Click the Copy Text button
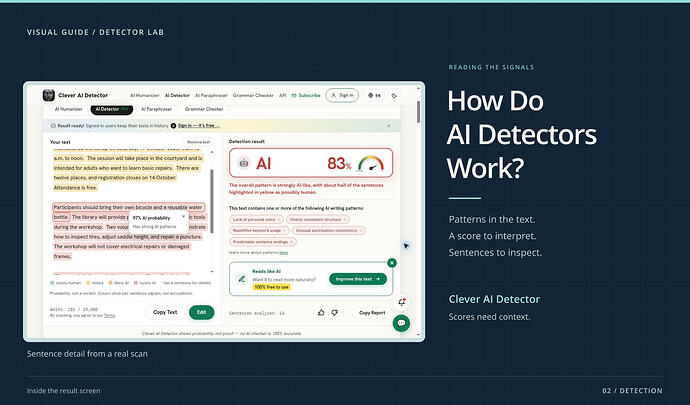The width and height of the screenshot is (690, 405). point(165,312)
